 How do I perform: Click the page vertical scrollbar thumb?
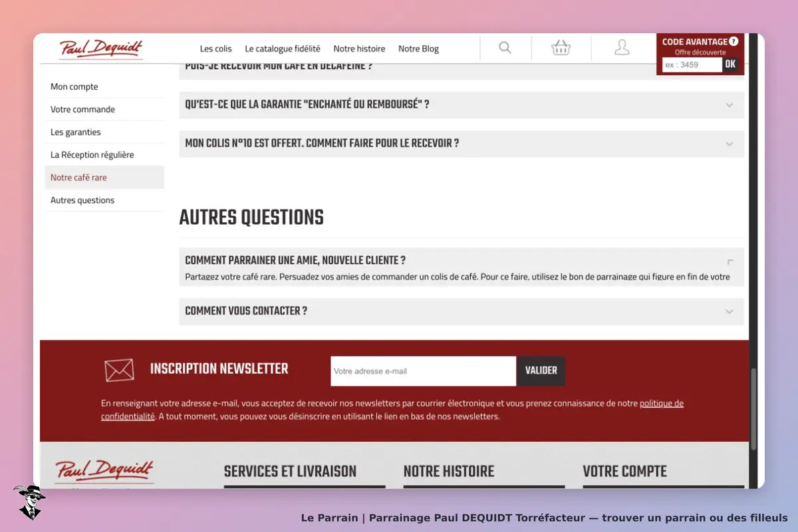click(753, 410)
